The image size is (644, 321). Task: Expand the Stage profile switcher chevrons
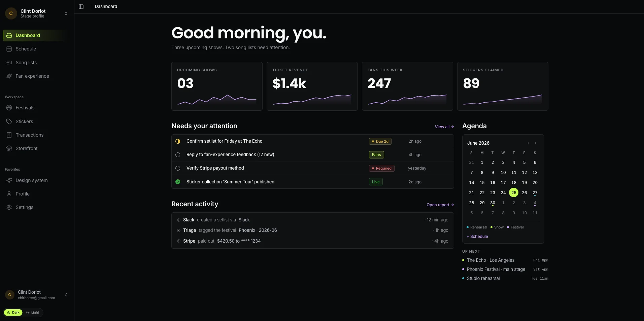(66, 13)
